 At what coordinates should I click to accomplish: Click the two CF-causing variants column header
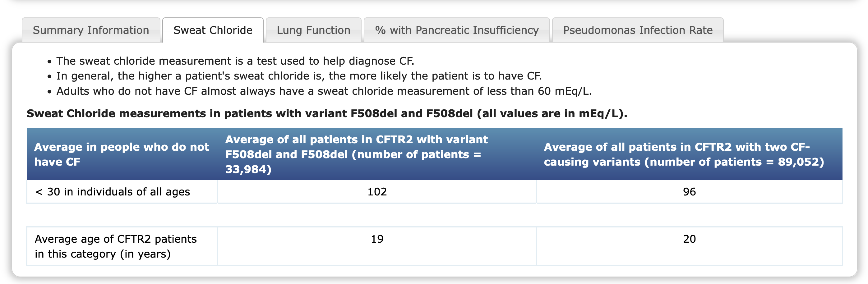[690, 154]
